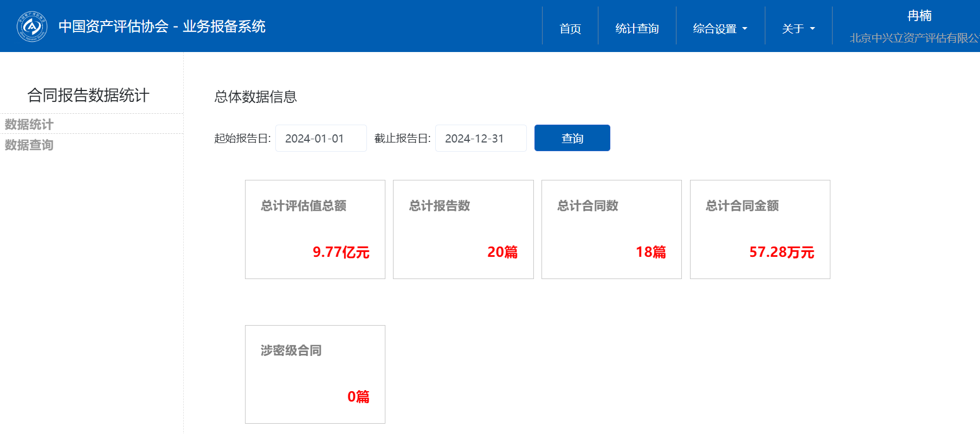This screenshot has height=434, width=980.
Task: Click the 合同报告数据统计 sidebar heading
Action: coord(88,95)
